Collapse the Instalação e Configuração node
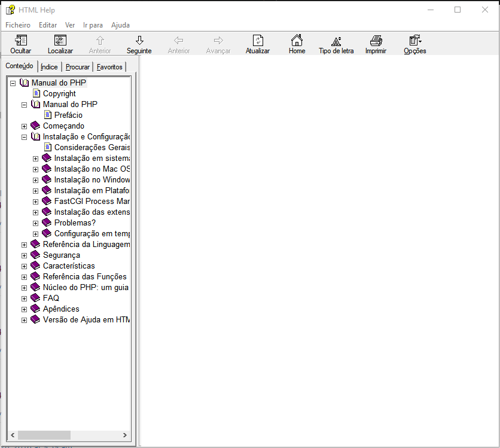This screenshot has width=500, height=448. (x=25, y=137)
